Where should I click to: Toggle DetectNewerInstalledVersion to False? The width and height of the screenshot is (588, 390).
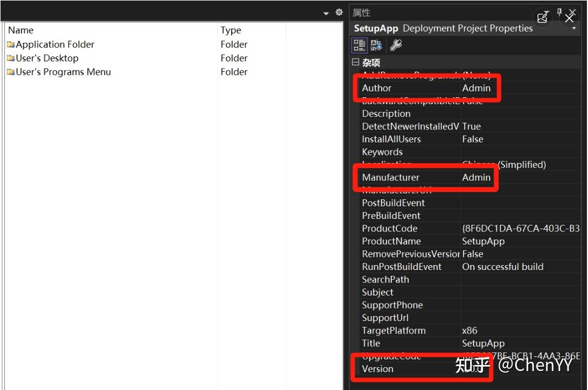point(489,126)
